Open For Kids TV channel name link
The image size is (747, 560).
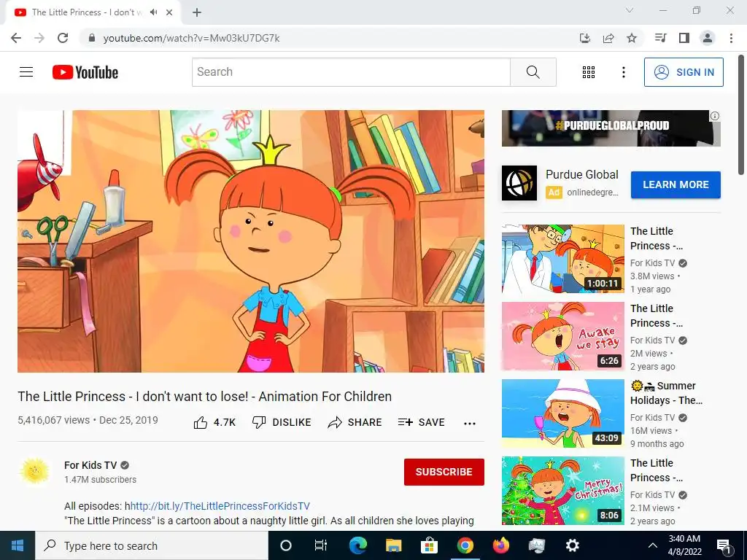90,465
